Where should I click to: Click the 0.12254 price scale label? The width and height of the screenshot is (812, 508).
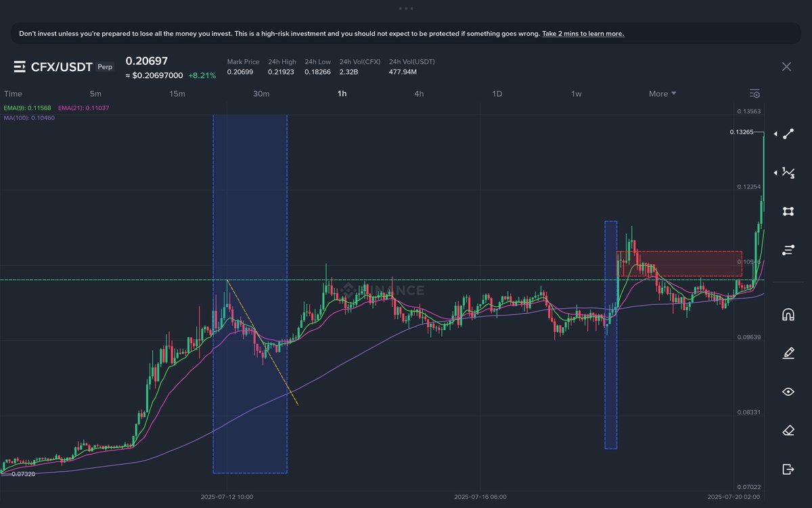click(748, 186)
